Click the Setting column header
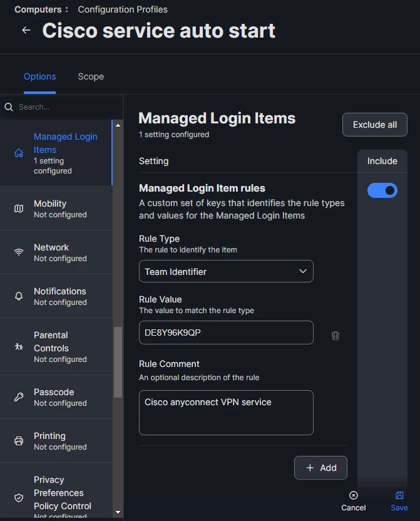 pyautogui.click(x=154, y=161)
